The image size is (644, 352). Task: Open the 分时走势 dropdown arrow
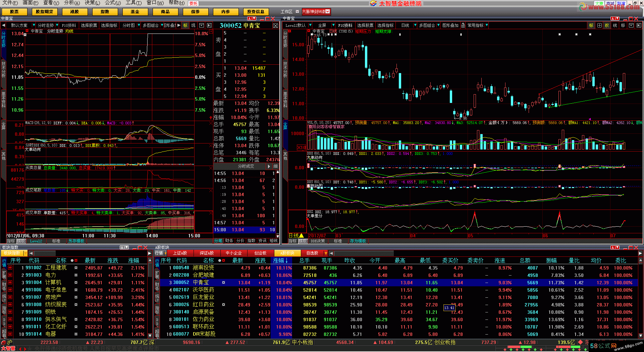pos(57,25)
